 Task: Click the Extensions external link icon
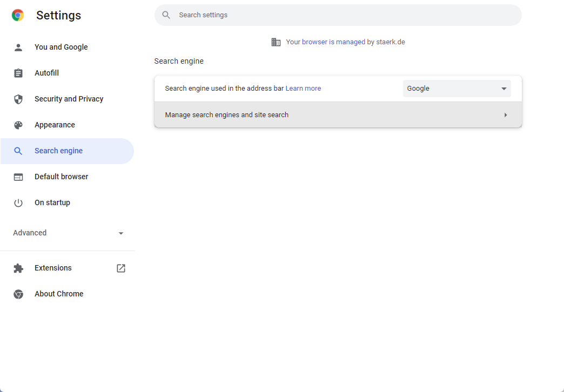click(121, 268)
